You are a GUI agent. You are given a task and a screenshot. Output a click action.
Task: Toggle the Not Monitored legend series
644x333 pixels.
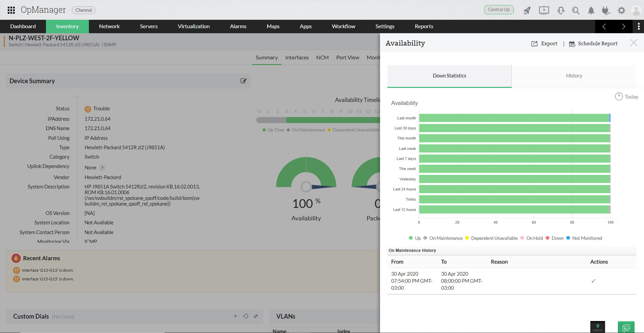click(x=584, y=238)
